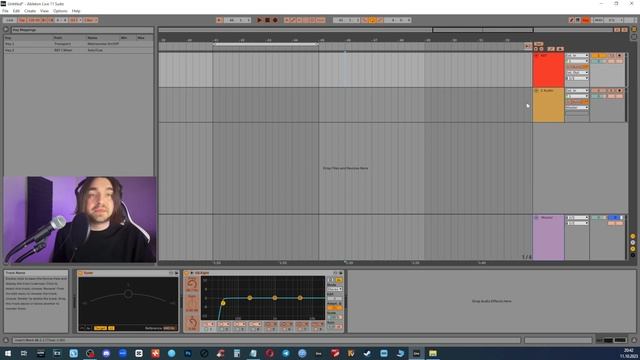Select EQ Eight filter band 2 node
The image size is (640, 360).
point(250,298)
